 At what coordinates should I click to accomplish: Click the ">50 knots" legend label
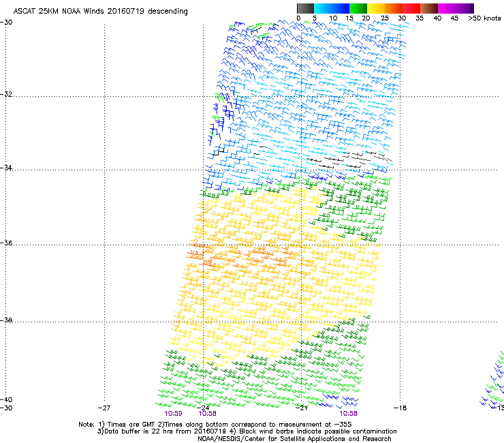click(484, 18)
